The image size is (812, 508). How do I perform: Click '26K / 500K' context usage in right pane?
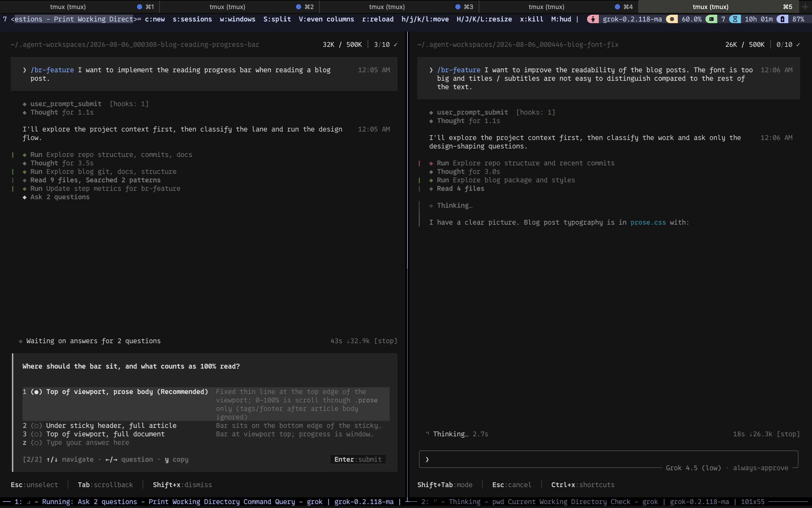coord(745,45)
